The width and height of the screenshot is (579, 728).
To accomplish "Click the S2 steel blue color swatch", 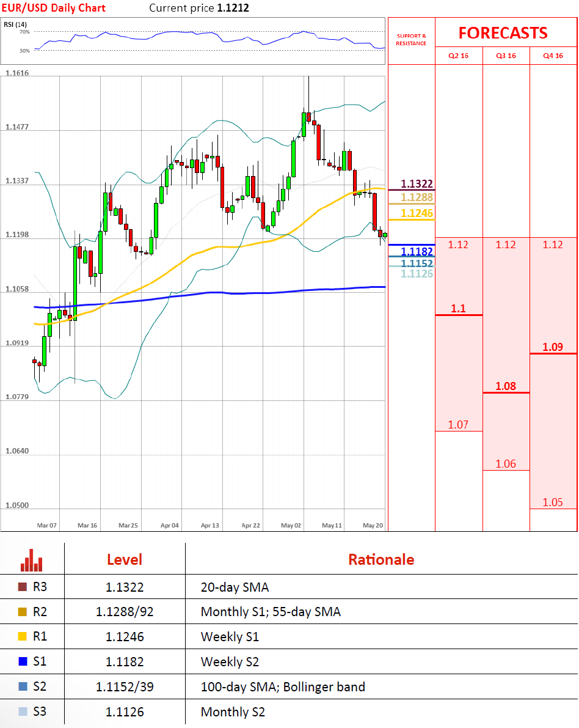I will click(x=22, y=686).
